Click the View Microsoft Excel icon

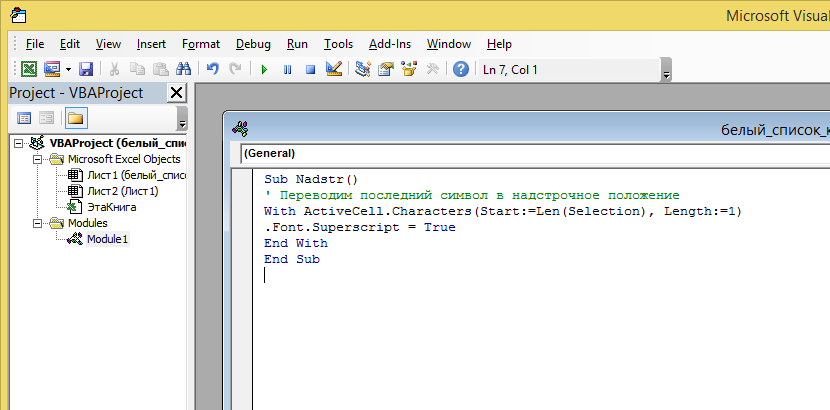(29, 69)
